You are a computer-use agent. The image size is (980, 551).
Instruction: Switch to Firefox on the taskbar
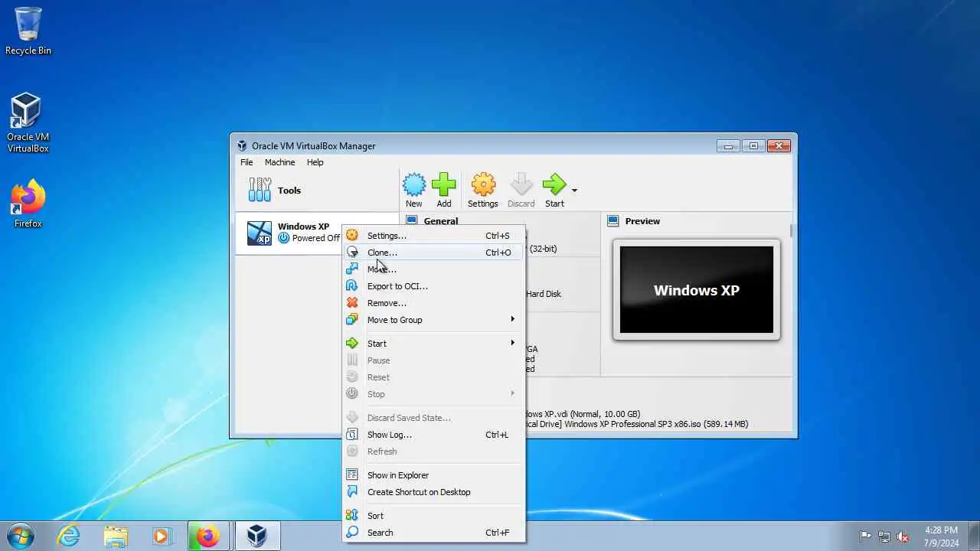208,536
